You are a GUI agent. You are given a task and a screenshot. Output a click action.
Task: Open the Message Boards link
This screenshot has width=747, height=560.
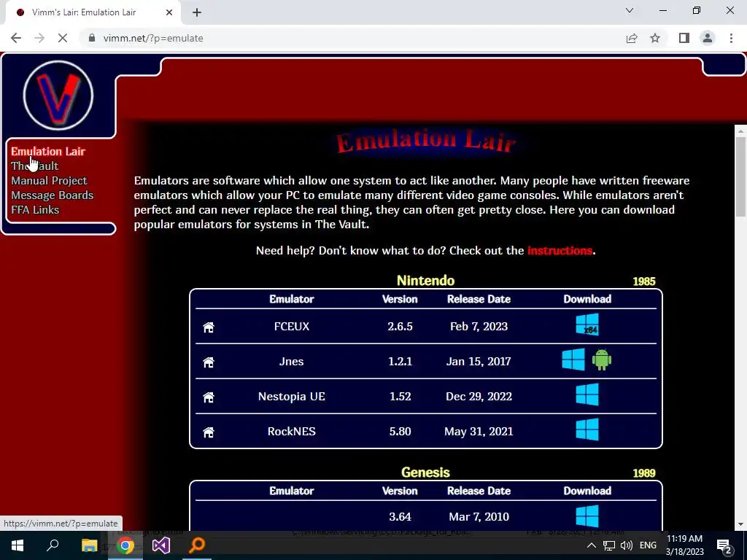tap(53, 195)
